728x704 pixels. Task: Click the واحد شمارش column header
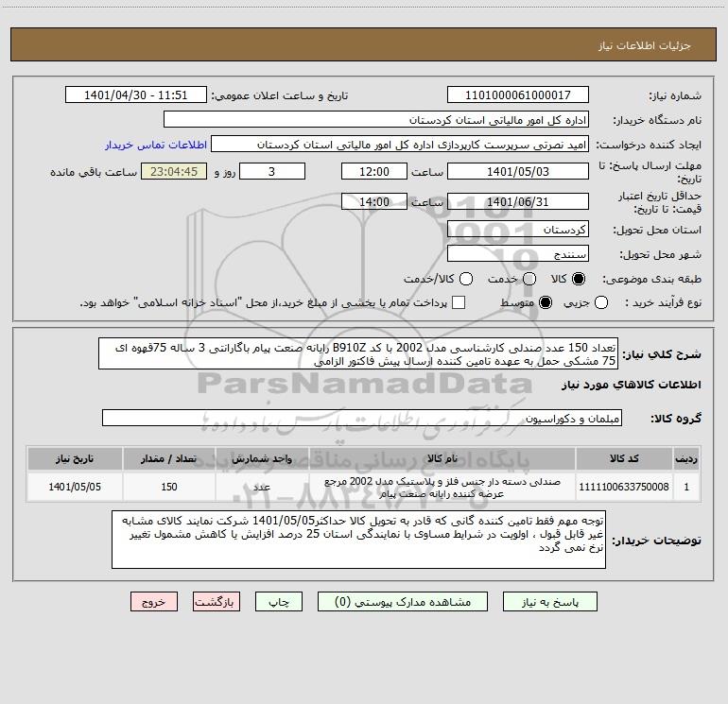click(262, 458)
